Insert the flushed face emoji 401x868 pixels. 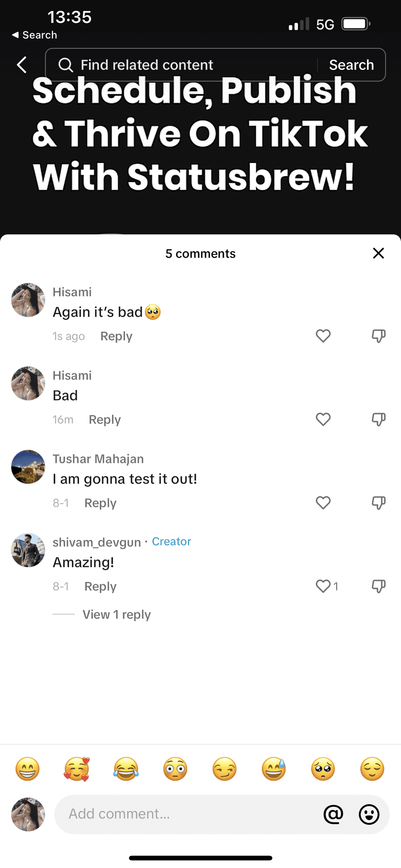click(175, 769)
